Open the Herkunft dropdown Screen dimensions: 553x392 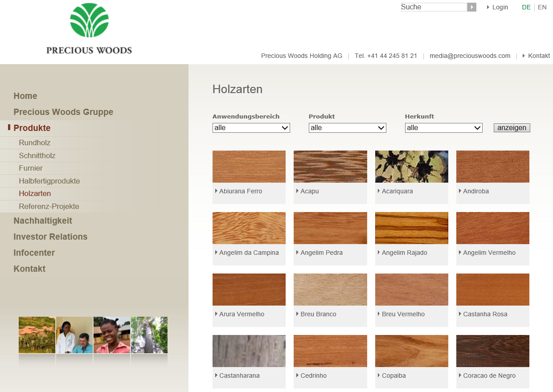pyautogui.click(x=444, y=128)
